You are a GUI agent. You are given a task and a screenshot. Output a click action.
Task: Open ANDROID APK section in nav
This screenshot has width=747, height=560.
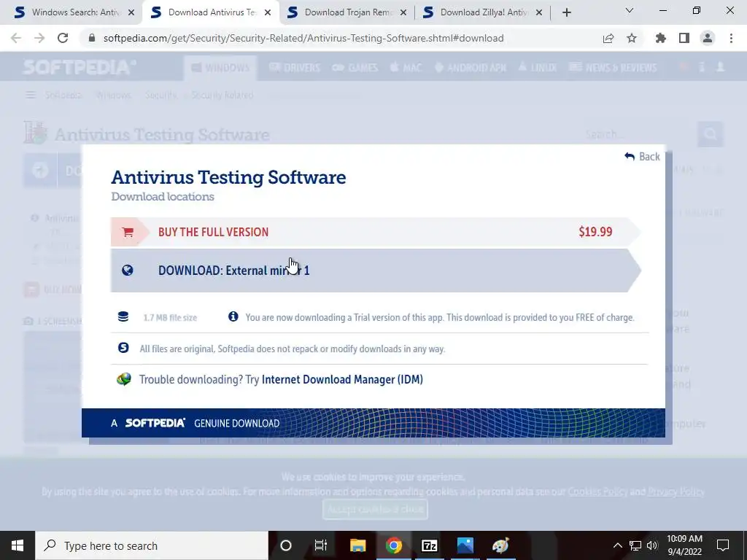click(x=471, y=68)
